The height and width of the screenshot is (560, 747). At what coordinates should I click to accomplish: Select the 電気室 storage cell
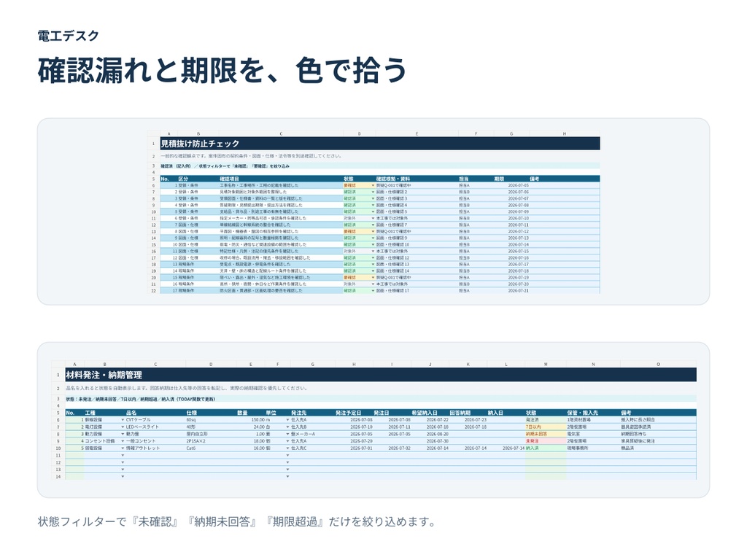tap(593, 435)
